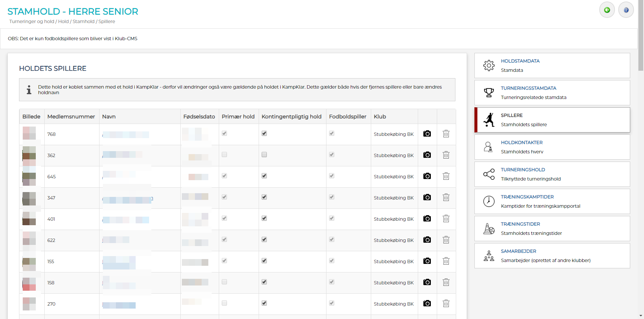Delete member 362 using trash icon
Viewport: 644px width, 319px height.
tap(446, 155)
